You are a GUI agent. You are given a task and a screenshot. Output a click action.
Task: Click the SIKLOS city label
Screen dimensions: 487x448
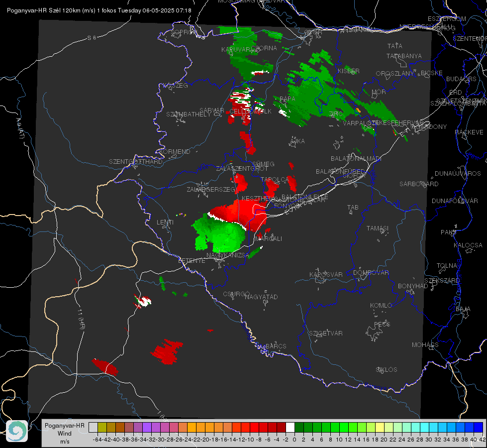coord(387,370)
